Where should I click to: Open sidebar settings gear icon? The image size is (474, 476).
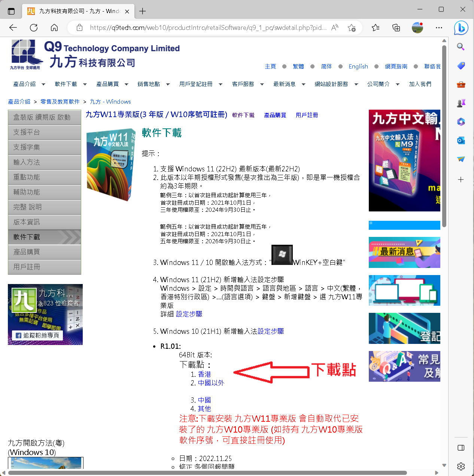tap(461, 466)
